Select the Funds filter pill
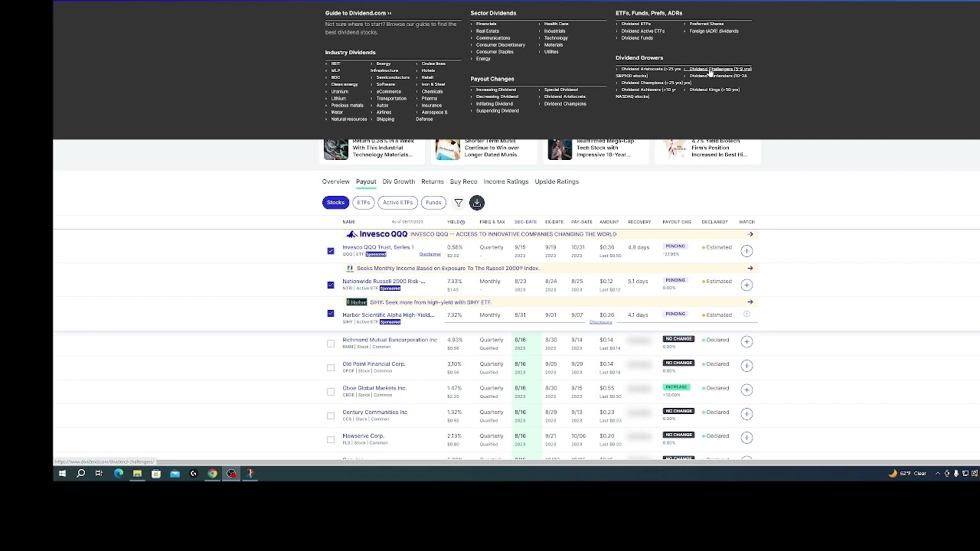 [433, 203]
